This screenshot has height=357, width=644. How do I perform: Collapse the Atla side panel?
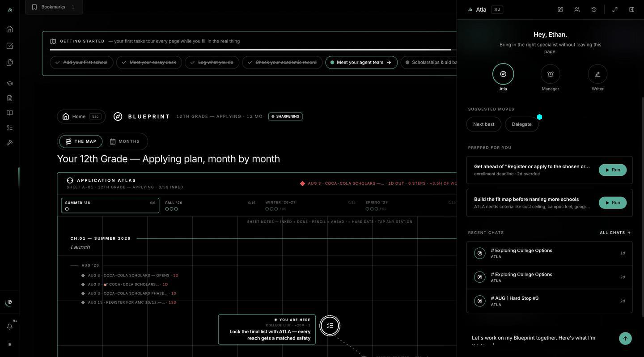pyautogui.click(x=632, y=9)
